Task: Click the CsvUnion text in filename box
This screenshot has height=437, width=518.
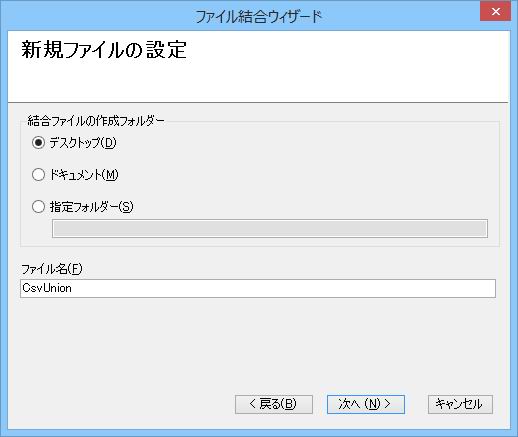Action: tap(47, 288)
